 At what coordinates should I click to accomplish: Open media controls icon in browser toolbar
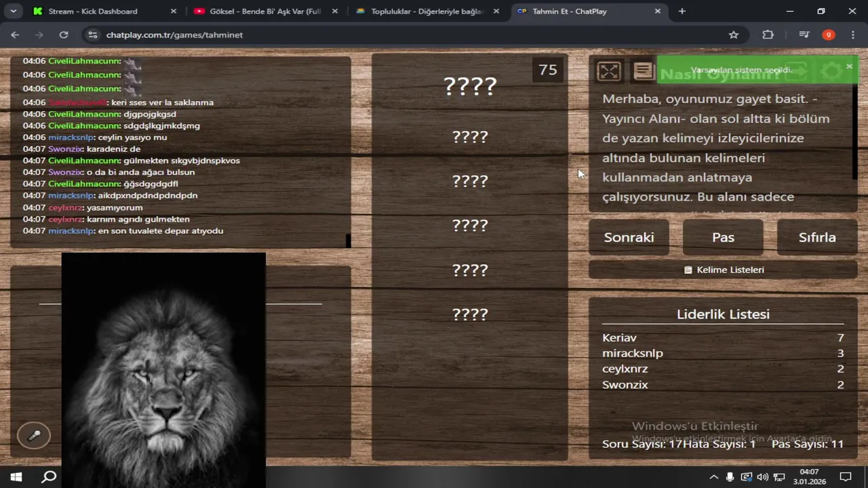tap(804, 35)
